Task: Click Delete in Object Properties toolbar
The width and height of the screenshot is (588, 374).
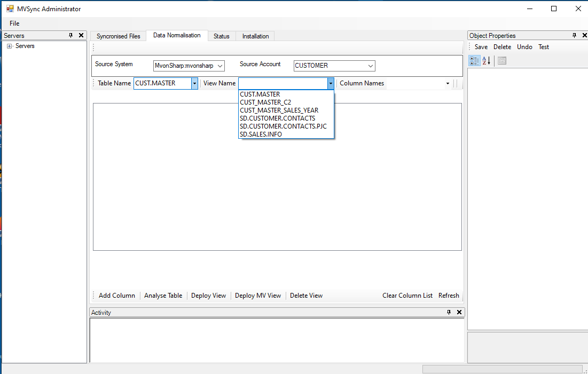Action: [x=502, y=47]
